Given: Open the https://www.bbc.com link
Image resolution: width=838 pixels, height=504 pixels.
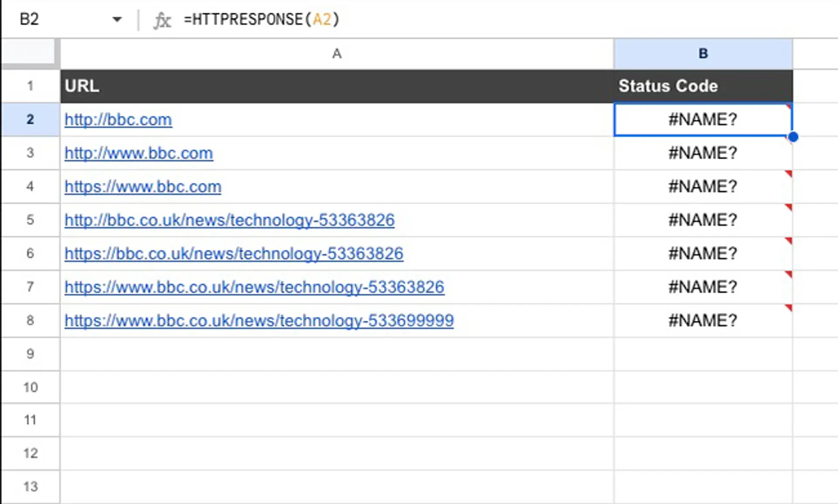Looking at the screenshot, I should pos(143,187).
